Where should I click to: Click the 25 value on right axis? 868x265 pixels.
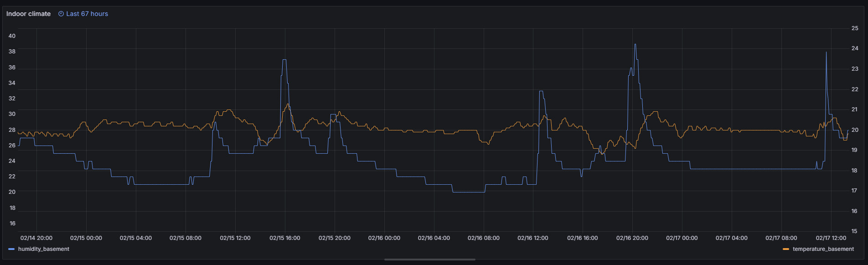855,28
